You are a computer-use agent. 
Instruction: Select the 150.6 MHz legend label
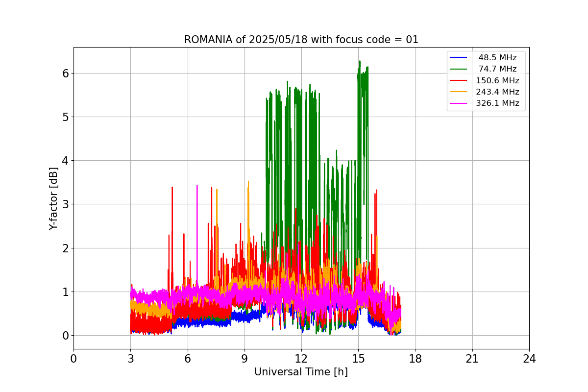[x=497, y=80]
